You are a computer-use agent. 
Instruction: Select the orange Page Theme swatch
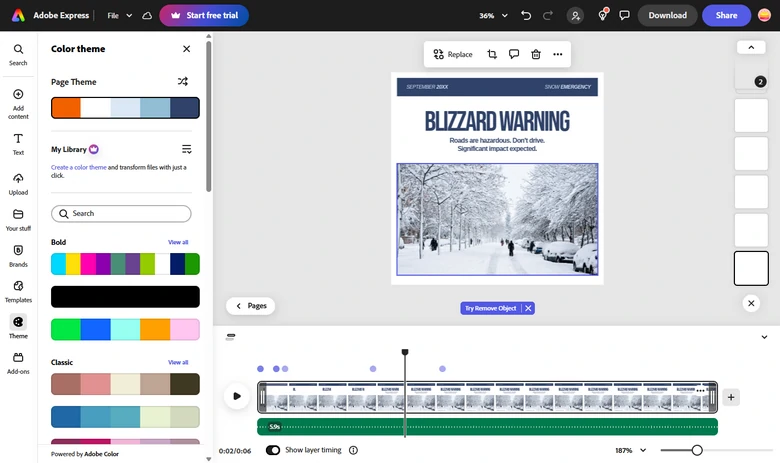pos(66,108)
